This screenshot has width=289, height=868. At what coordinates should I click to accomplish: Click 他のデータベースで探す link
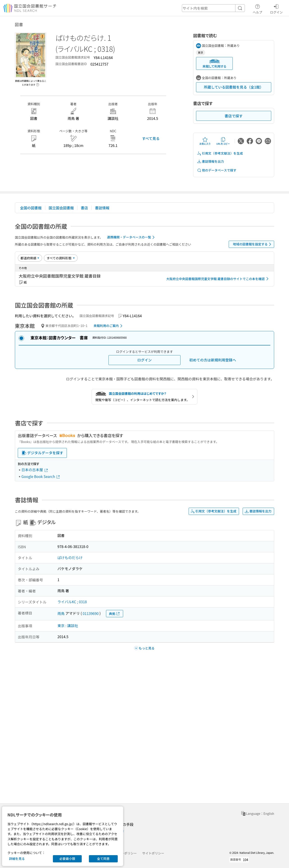(217, 170)
